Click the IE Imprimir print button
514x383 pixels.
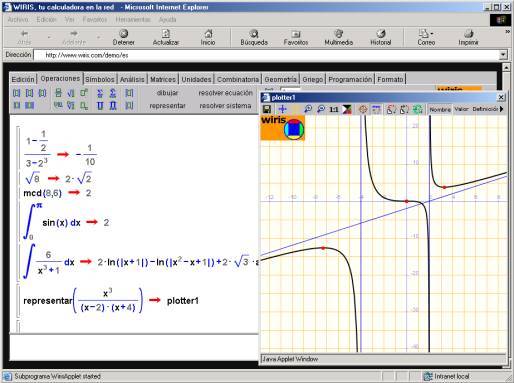point(468,37)
